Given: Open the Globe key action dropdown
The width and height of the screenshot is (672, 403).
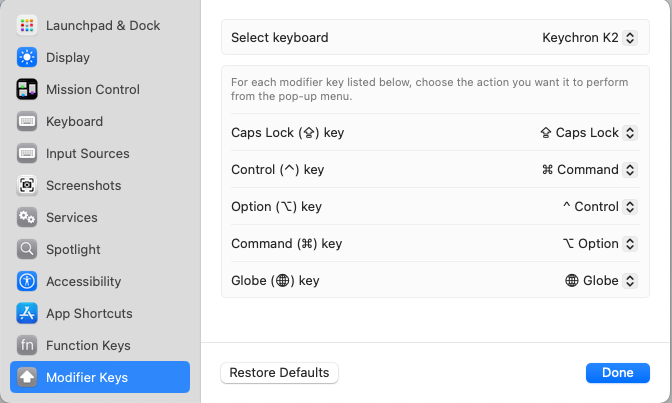Looking at the screenshot, I should pos(601,281).
